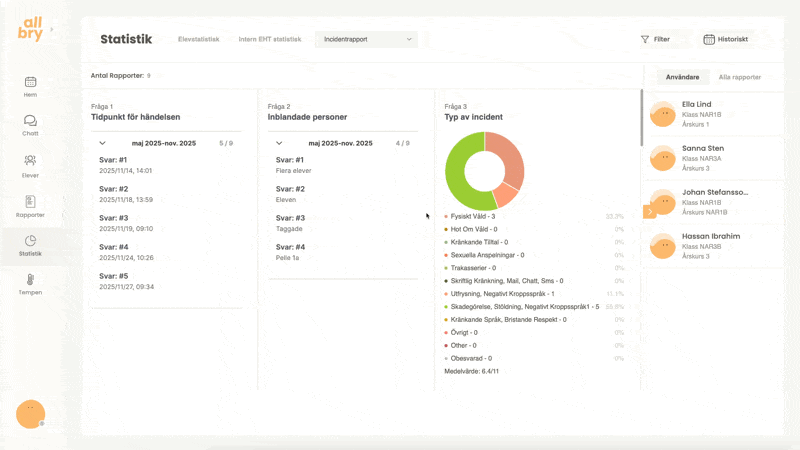
Task: Open the Filter funnel button
Action: coord(655,39)
